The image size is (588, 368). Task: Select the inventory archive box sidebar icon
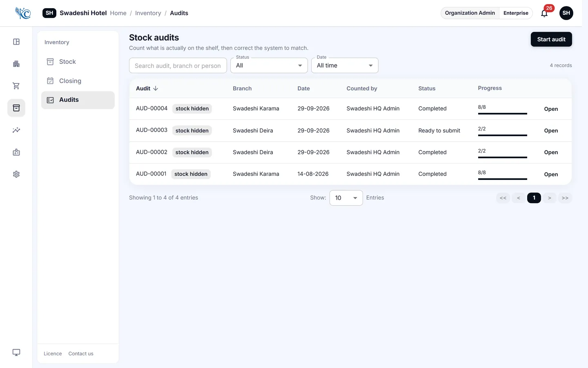click(x=16, y=108)
